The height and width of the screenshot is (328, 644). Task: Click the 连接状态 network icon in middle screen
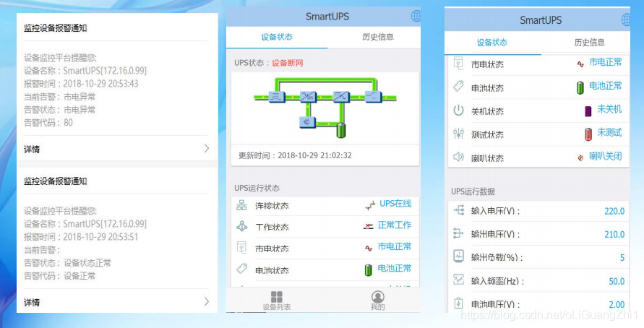point(241,205)
